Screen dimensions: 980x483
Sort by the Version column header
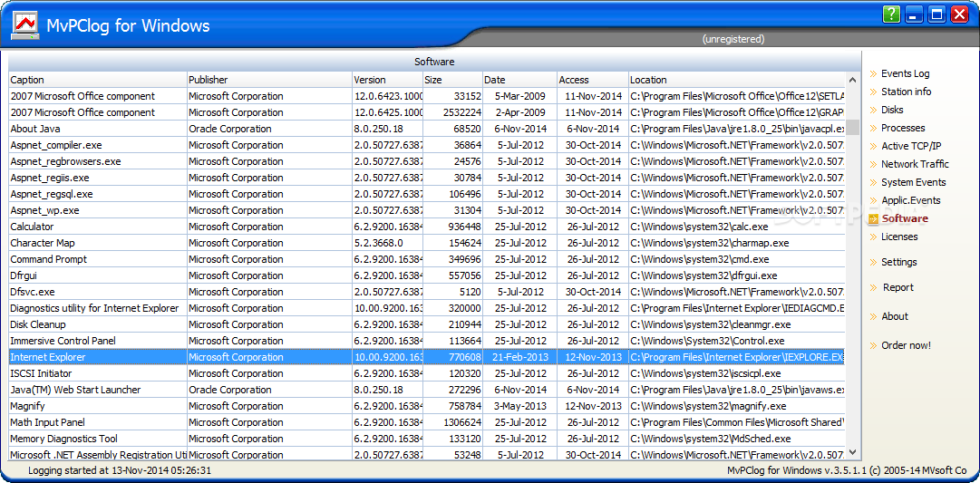[387, 80]
